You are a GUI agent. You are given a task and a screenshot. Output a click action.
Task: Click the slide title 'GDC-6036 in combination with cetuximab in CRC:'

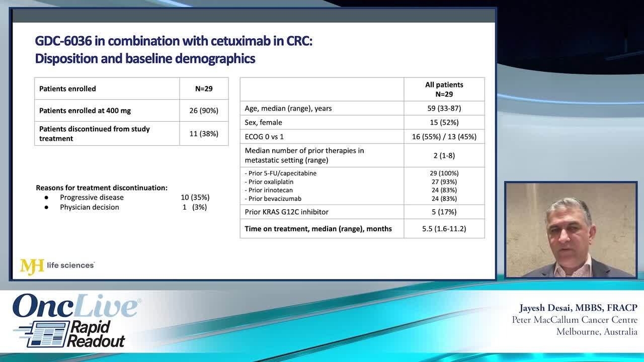(174, 41)
